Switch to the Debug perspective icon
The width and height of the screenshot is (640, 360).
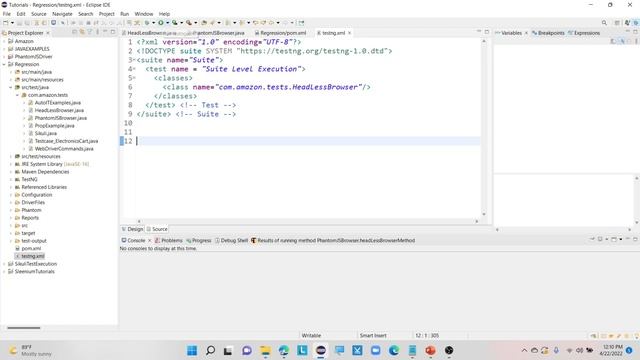coord(636,23)
